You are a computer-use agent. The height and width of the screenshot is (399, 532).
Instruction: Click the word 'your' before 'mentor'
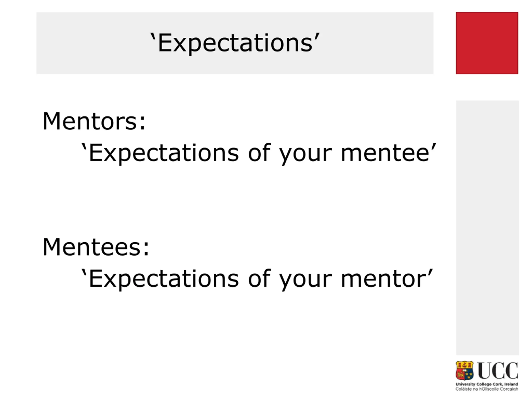pyautogui.click(x=306, y=280)
